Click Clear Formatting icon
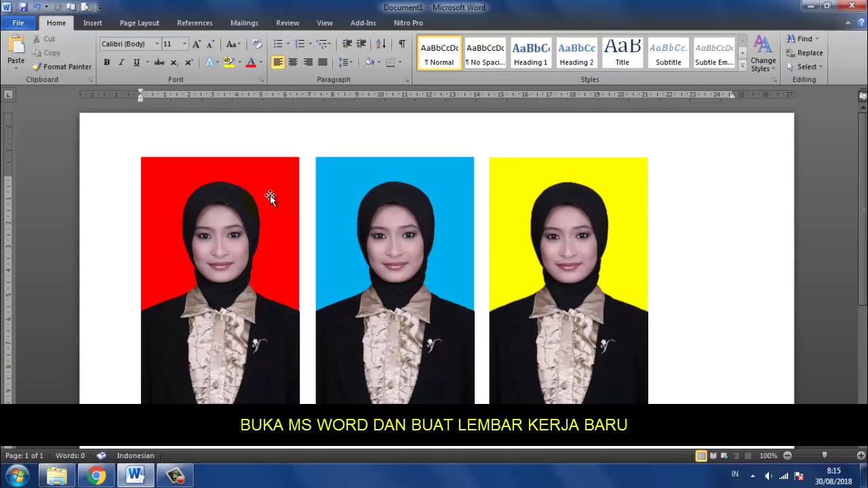868x488 pixels. [x=257, y=44]
